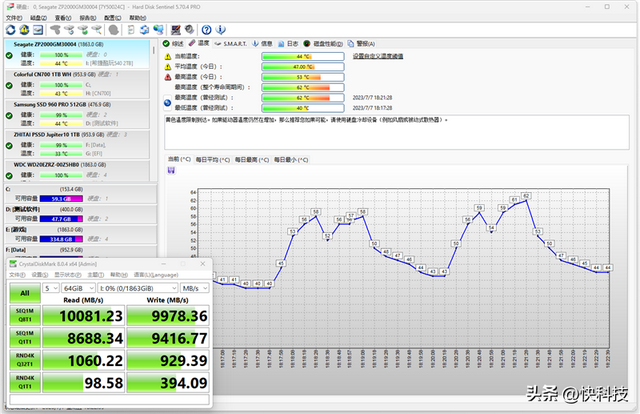Expand the drive selection dropdown showing 1863GiB

click(x=138, y=287)
